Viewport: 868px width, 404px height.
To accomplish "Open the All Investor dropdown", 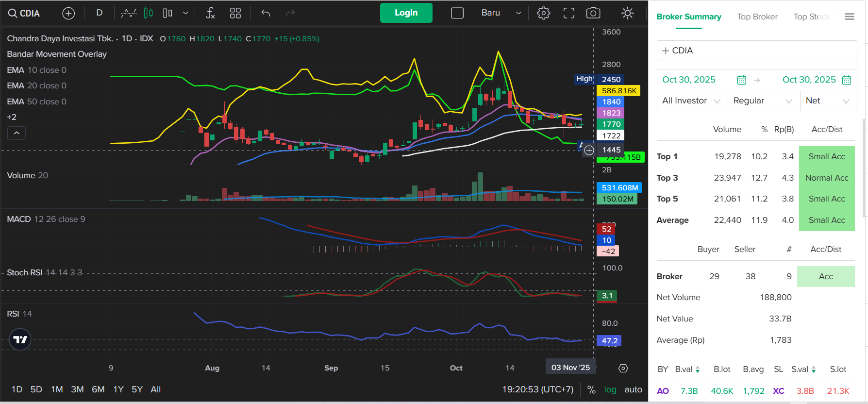I will coord(691,101).
